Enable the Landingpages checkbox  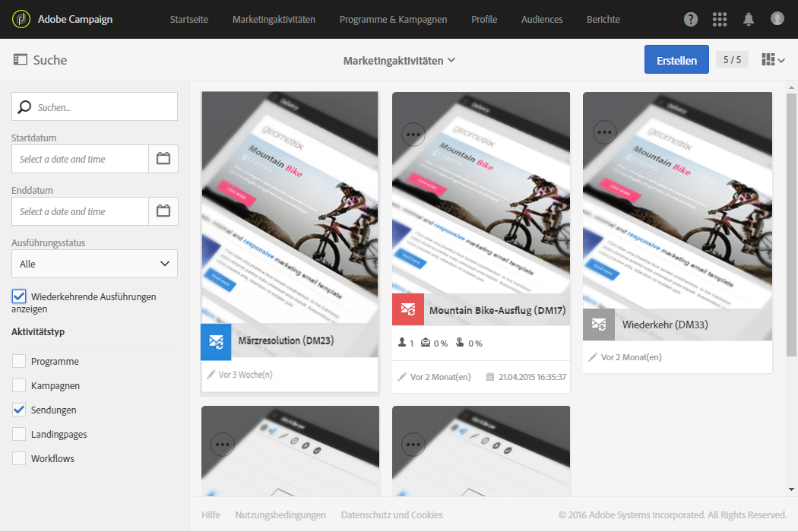pyautogui.click(x=19, y=434)
